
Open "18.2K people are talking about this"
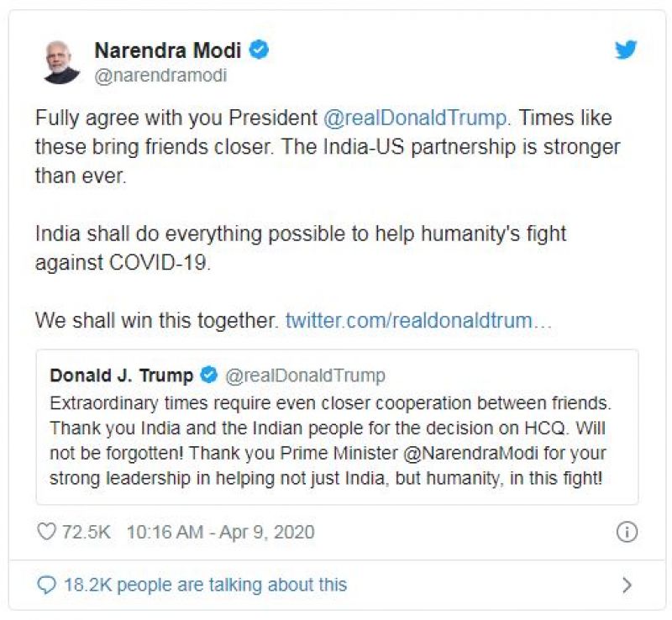click(x=205, y=585)
